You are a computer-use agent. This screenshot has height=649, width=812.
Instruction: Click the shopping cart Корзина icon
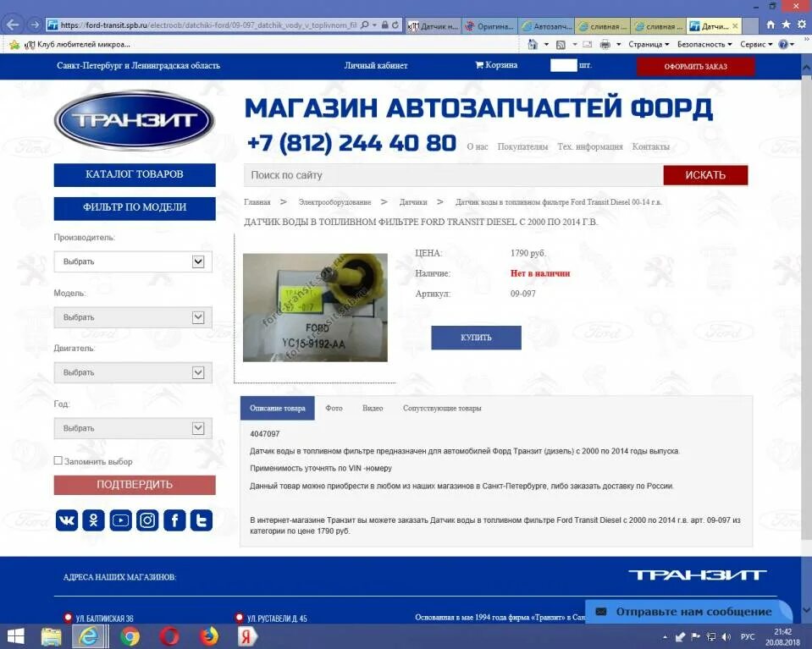(x=479, y=65)
